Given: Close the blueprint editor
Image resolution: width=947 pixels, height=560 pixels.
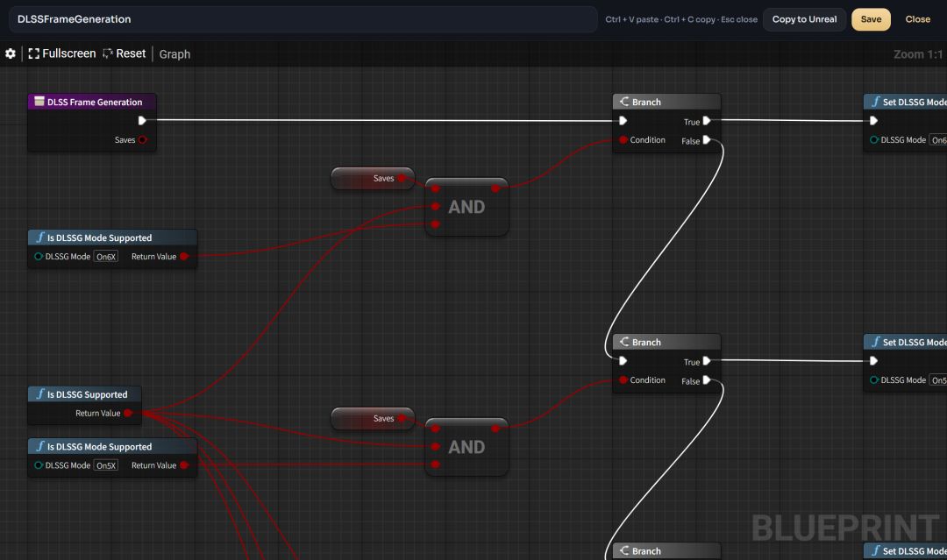Looking at the screenshot, I should point(917,19).
